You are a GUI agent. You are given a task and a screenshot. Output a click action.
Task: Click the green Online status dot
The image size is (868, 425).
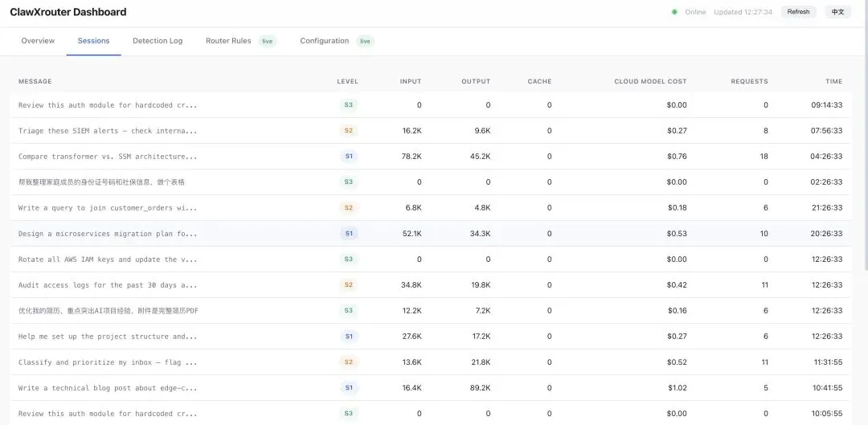(x=674, y=11)
